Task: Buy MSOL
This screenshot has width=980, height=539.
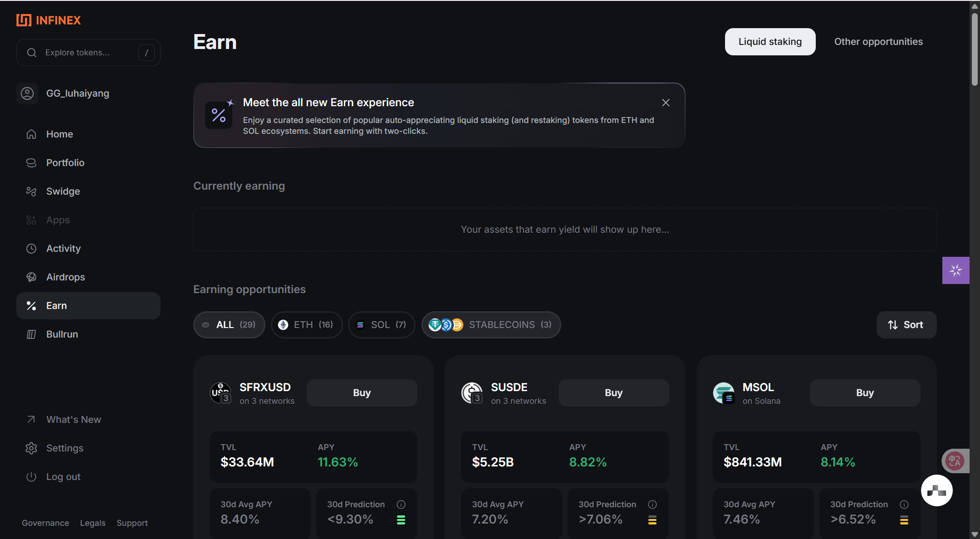Action: coord(865,393)
